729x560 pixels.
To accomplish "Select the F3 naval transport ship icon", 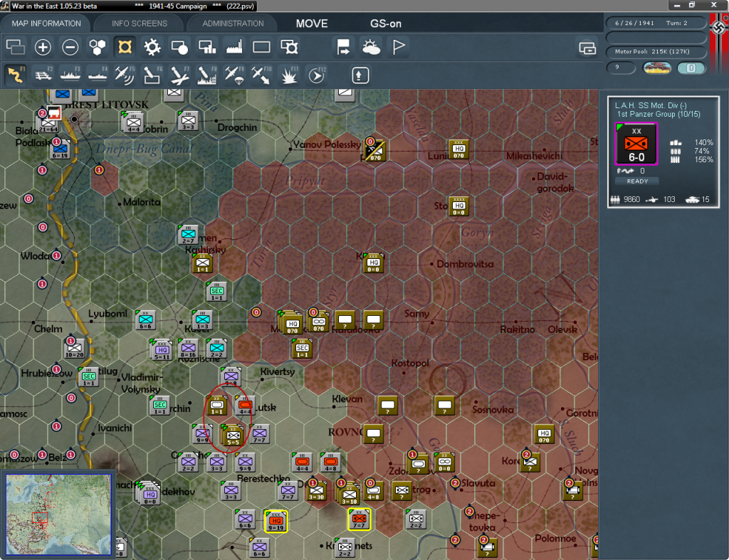I will 70,75.
